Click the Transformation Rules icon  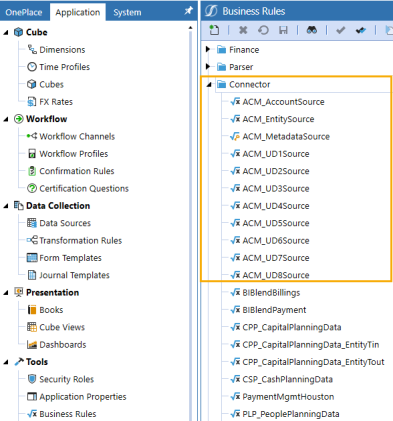click(x=32, y=240)
